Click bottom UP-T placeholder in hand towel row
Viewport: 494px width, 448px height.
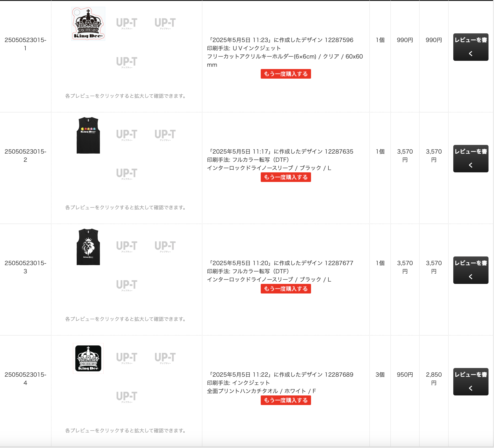click(x=127, y=397)
